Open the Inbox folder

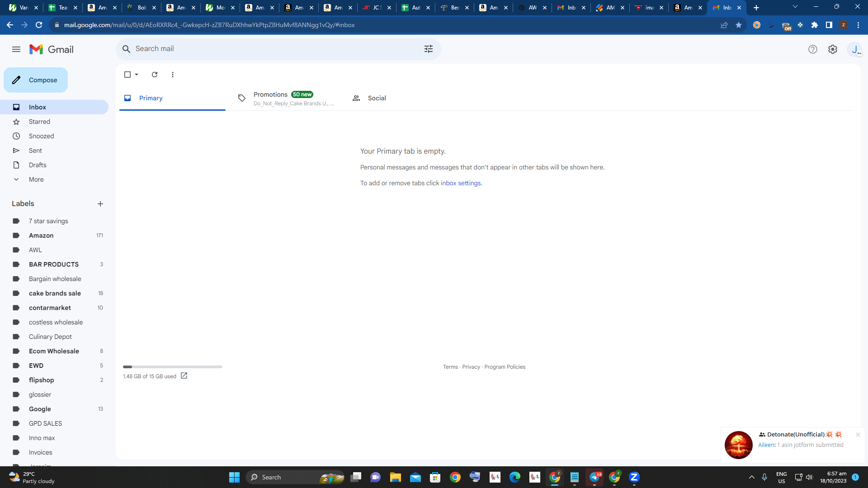54,107
